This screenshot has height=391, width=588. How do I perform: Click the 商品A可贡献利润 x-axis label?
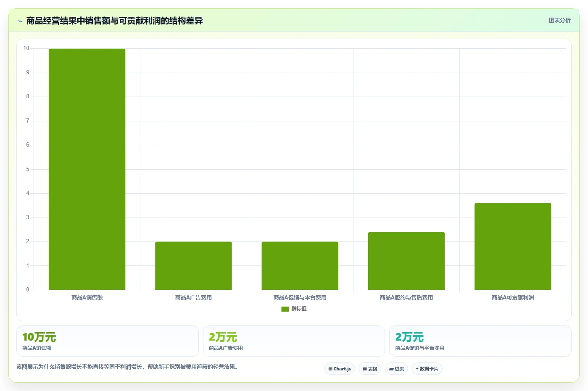click(x=513, y=297)
